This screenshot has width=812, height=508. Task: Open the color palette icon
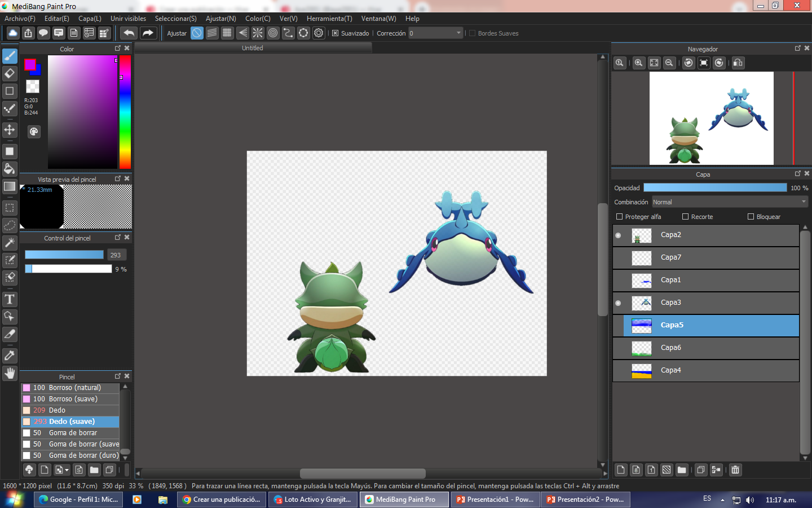click(34, 132)
